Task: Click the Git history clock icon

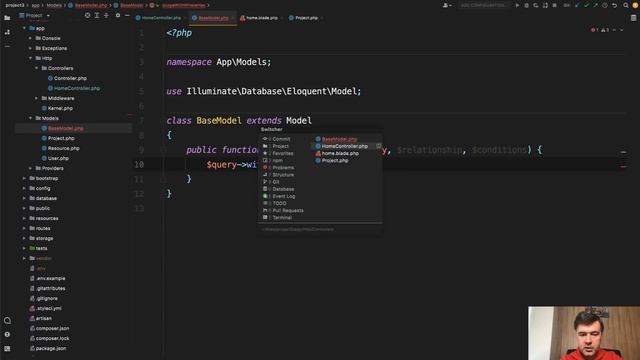Action: [x=605, y=5]
